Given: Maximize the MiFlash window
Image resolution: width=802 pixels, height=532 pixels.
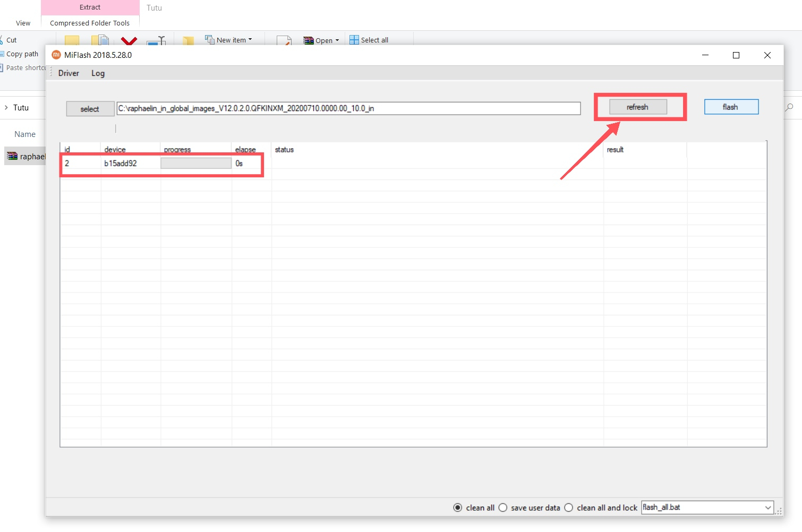Looking at the screenshot, I should pyautogui.click(x=736, y=55).
